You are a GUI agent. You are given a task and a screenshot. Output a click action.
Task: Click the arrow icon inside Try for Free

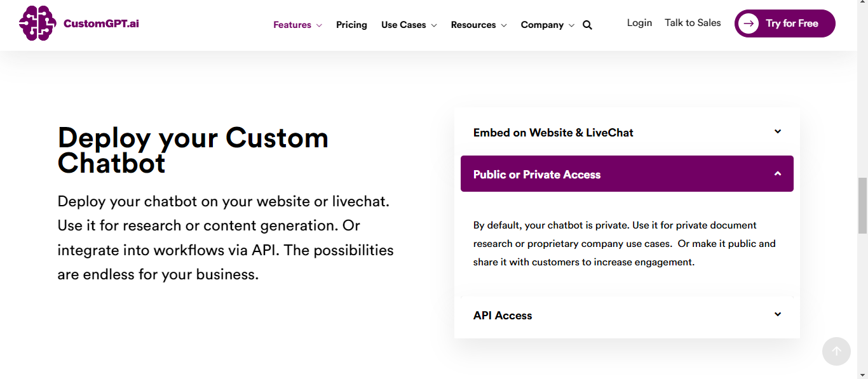coord(749,23)
